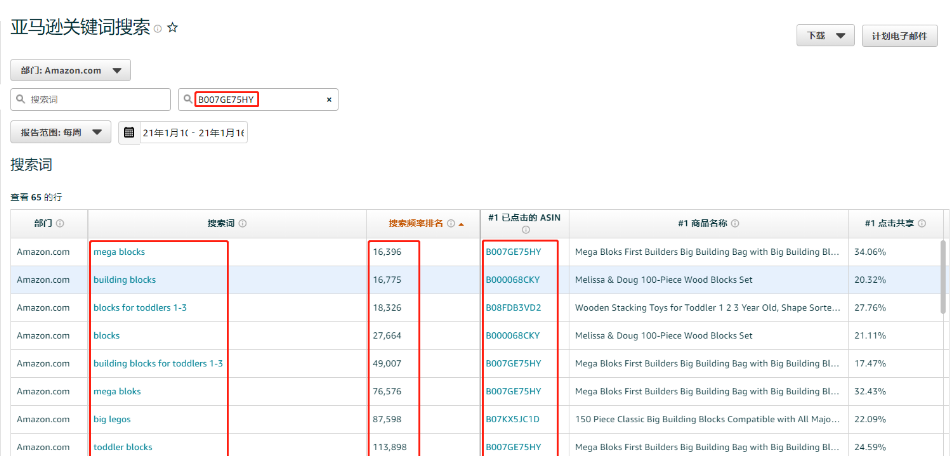The width and height of the screenshot is (950, 456).
Task: Clear the B007GE75HY search with the X
Action: point(329,100)
